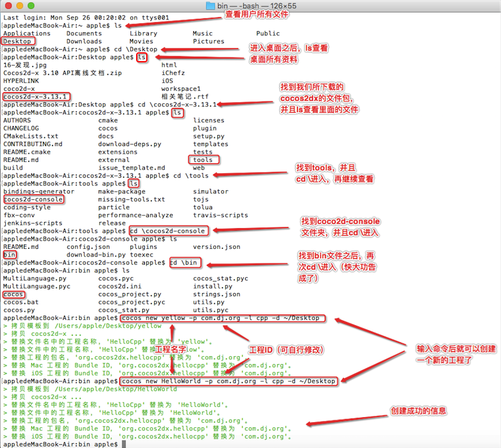Select "Documents" in the home listing

pos(84,33)
